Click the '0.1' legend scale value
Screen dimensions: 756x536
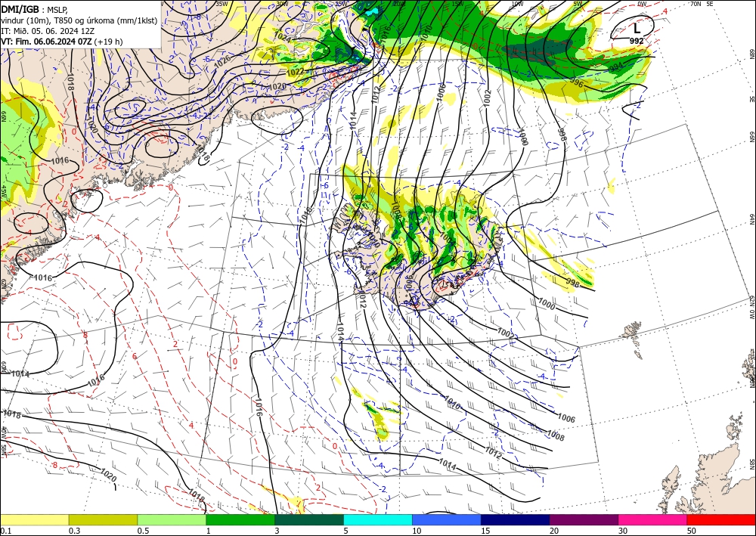pos(5,531)
